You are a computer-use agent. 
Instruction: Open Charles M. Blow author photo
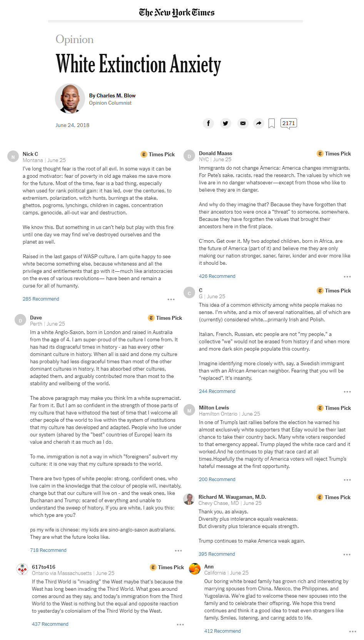(70, 99)
